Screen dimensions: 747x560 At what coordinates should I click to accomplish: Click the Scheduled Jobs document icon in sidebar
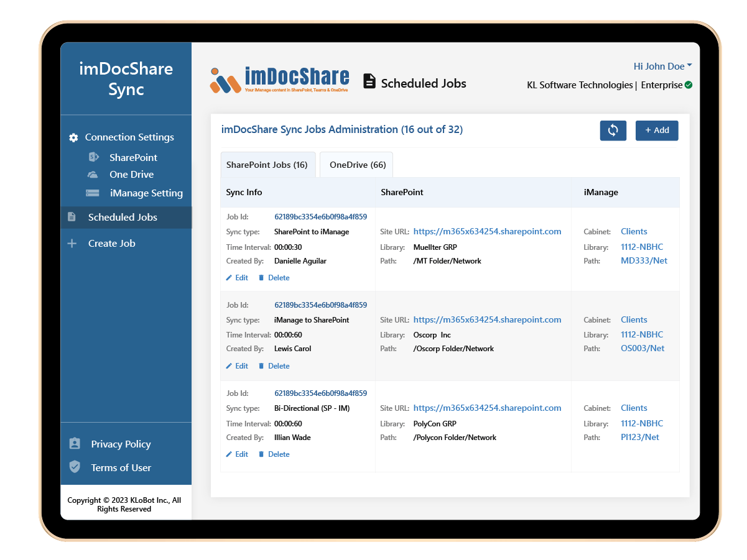[72, 217]
